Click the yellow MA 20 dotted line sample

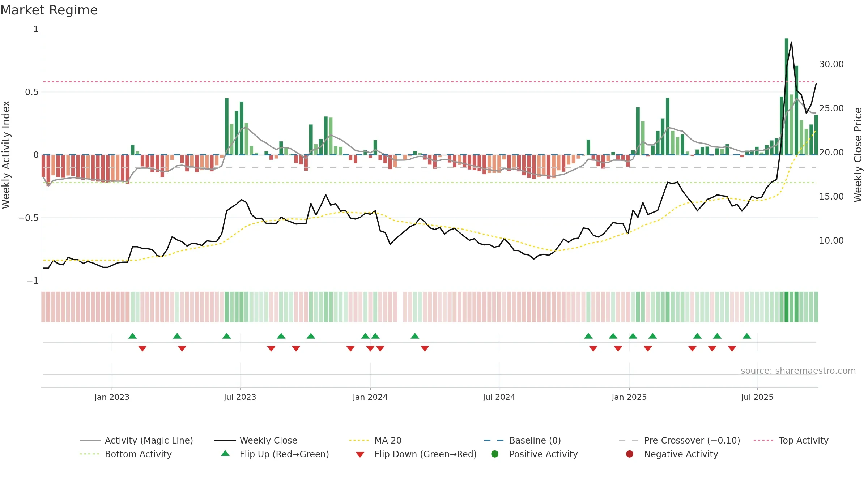coord(359,440)
